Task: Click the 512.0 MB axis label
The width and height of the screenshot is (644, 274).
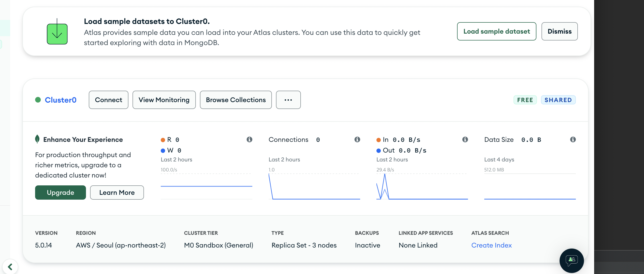Action: point(494,170)
